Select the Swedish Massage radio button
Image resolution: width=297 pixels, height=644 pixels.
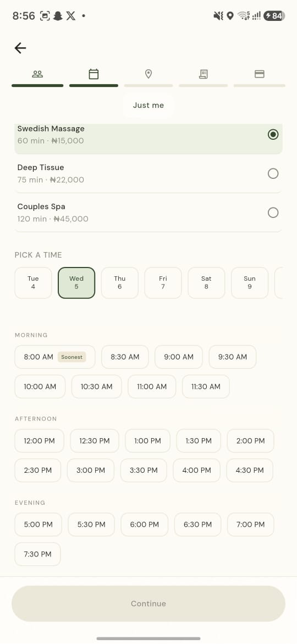273,134
